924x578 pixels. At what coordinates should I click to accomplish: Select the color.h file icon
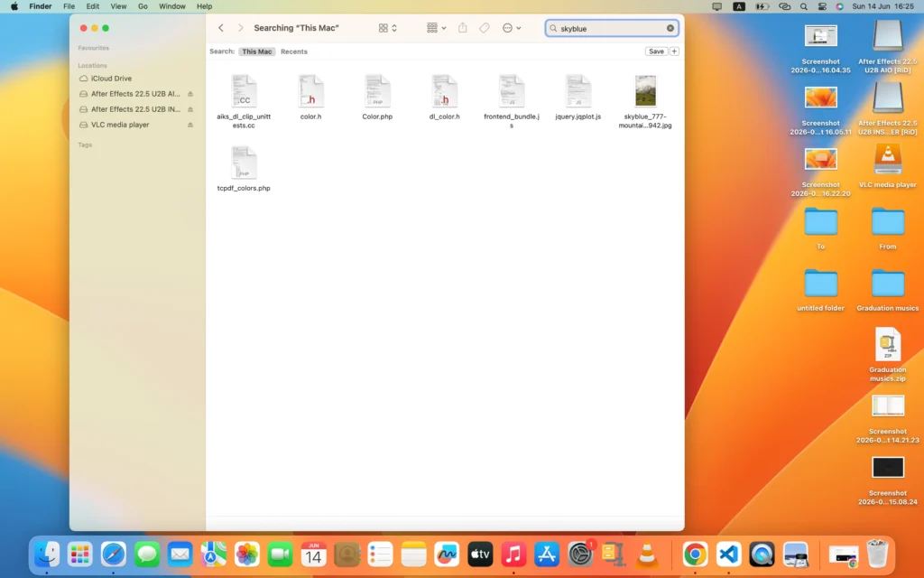click(310, 91)
